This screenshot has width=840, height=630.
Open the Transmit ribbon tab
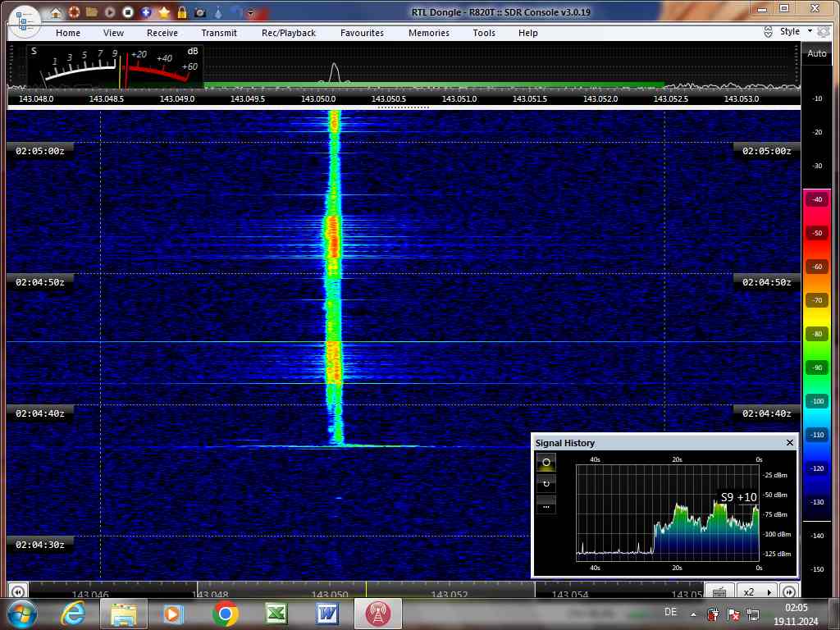click(x=219, y=33)
